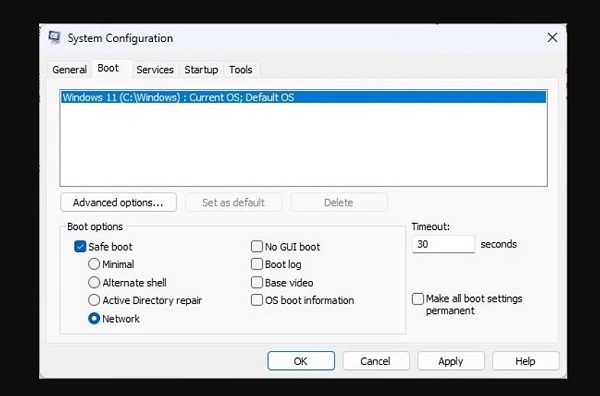Check OS boot information
Screen dimensions: 600x396
tap(257, 300)
